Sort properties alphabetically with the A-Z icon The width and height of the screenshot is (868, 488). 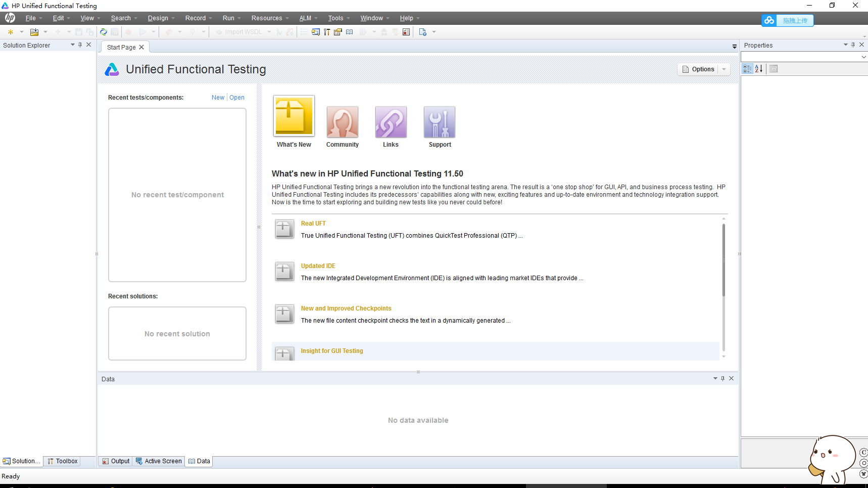coord(759,69)
